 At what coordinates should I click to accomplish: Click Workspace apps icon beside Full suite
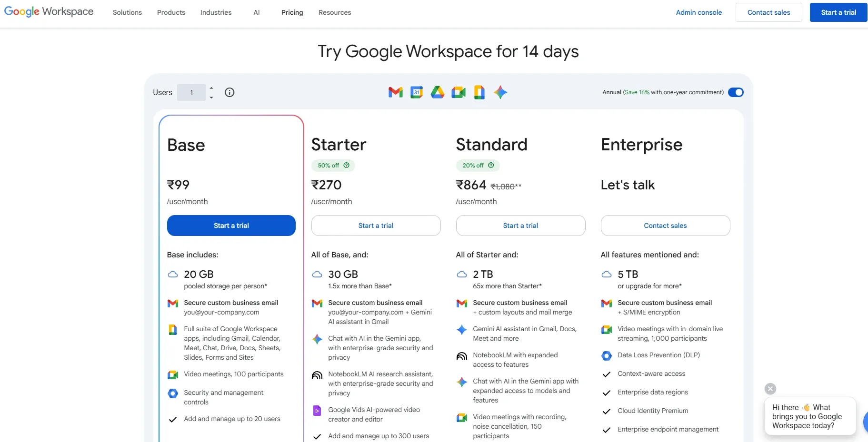coord(173,330)
